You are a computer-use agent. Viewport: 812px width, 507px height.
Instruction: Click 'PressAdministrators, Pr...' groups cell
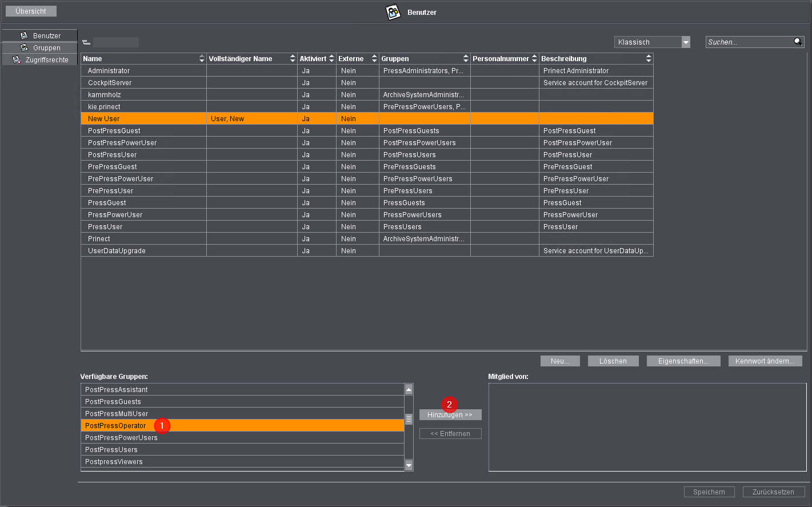tap(425, 71)
